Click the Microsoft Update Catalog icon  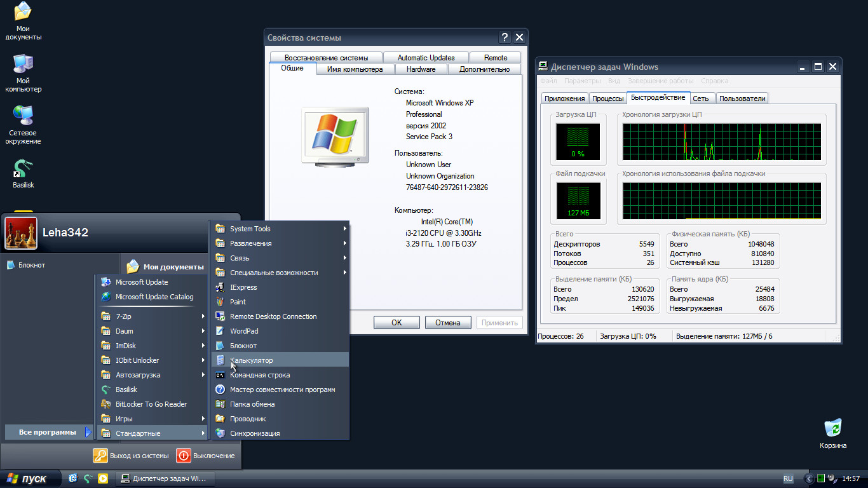[x=106, y=297]
